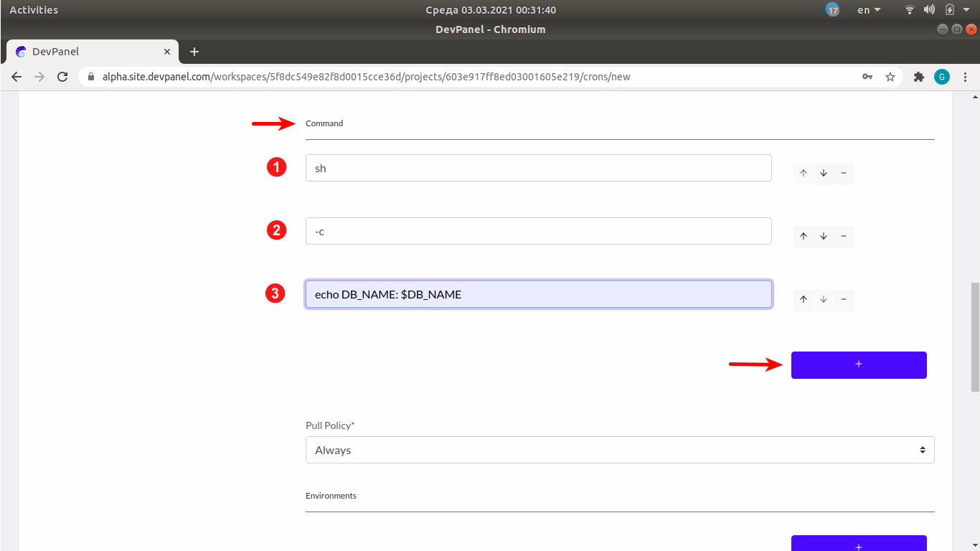Bookmark this page using the star icon
Image resolution: width=980 pixels, height=551 pixels.
click(x=890, y=76)
